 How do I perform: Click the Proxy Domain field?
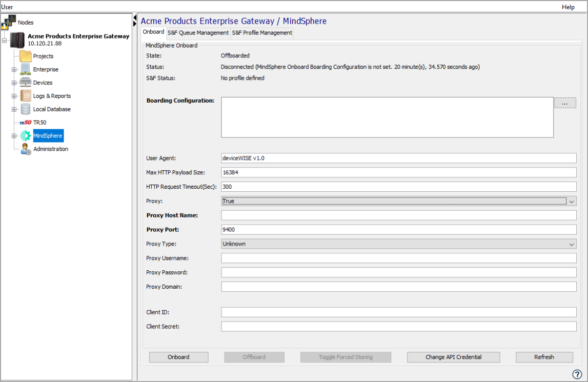point(399,287)
